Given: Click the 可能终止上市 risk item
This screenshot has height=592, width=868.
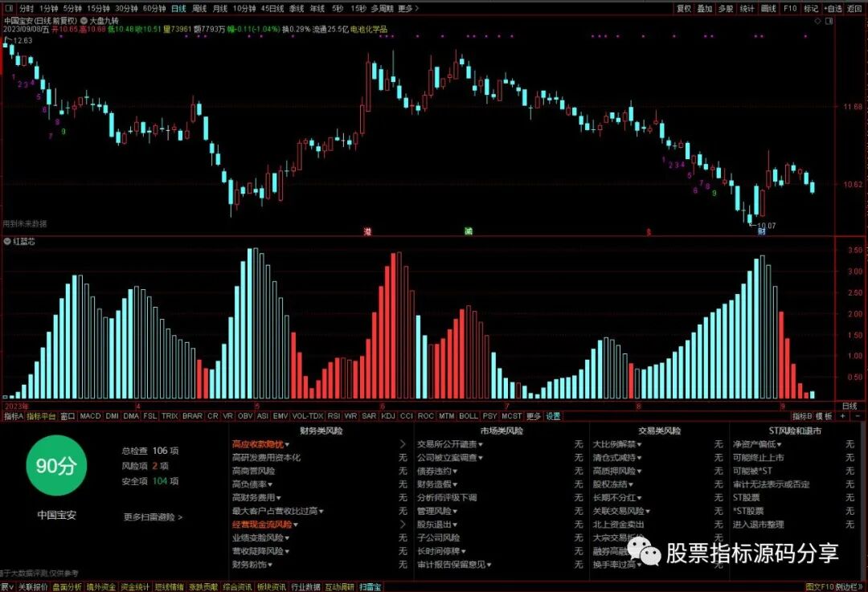Looking at the screenshot, I should coord(759,458).
